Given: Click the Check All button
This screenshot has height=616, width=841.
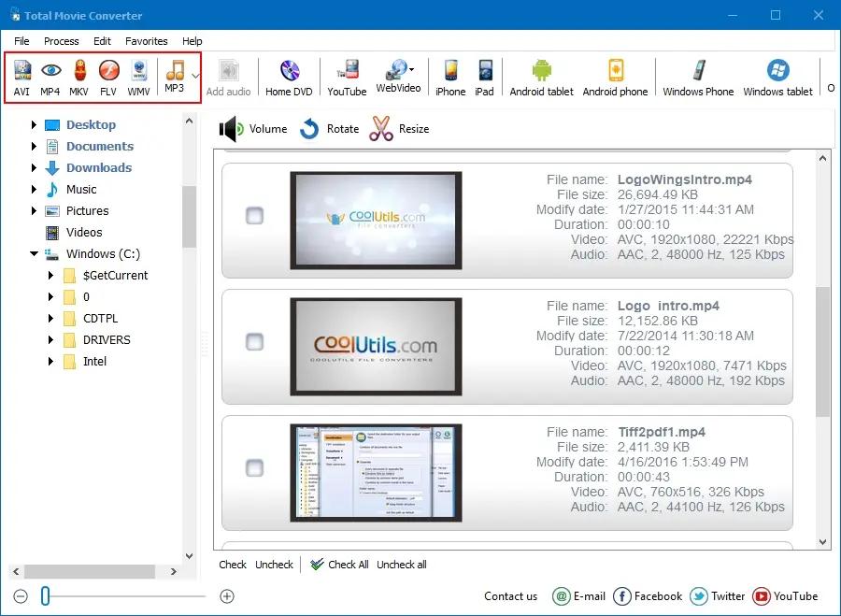Looking at the screenshot, I should pos(339,565).
